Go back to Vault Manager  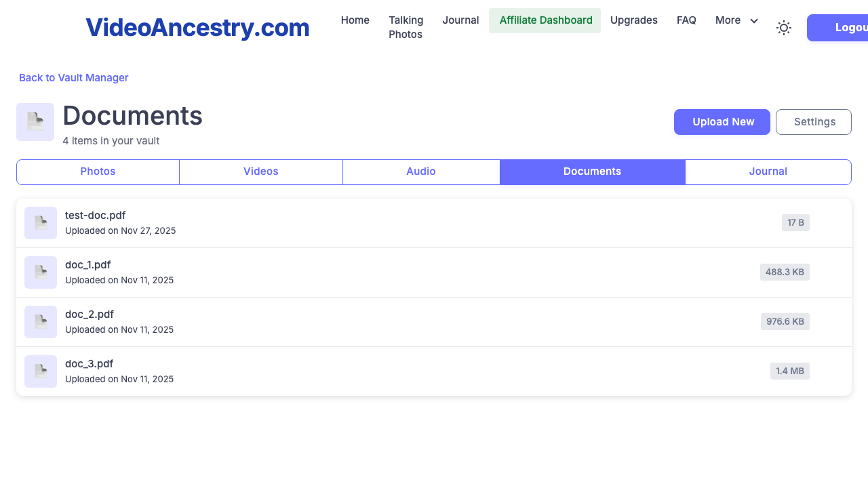click(x=73, y=78)
